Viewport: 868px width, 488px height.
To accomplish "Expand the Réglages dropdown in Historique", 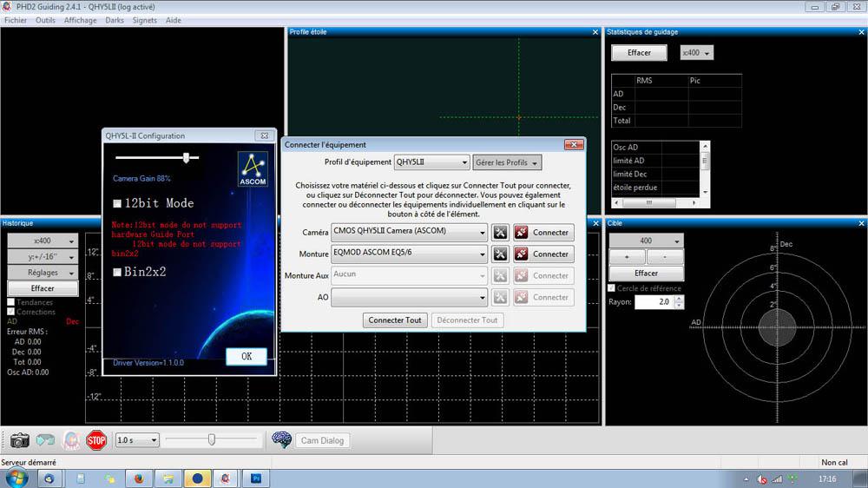I will [x=43, y=273].
